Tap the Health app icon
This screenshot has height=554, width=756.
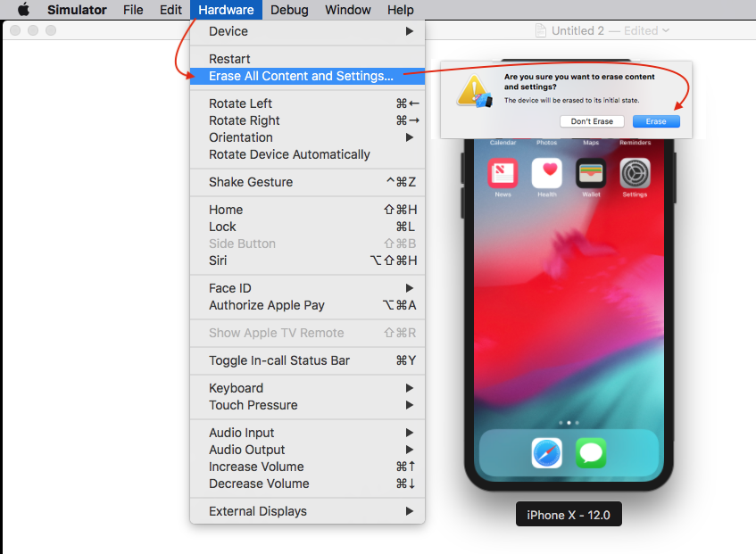[x=547, y=173]
